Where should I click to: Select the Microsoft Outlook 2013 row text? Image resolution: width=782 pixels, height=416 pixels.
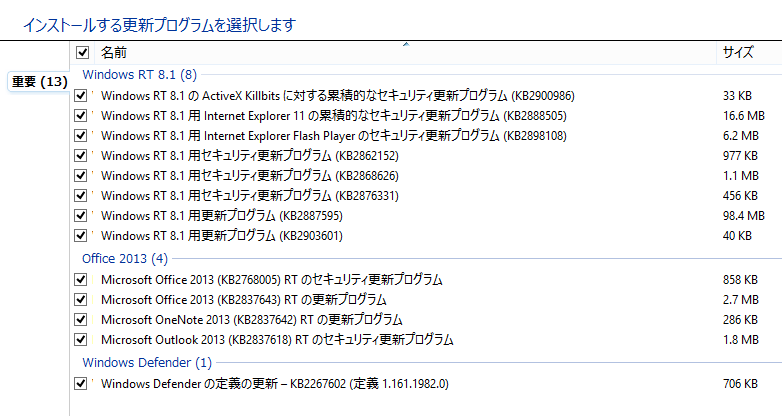277,339
